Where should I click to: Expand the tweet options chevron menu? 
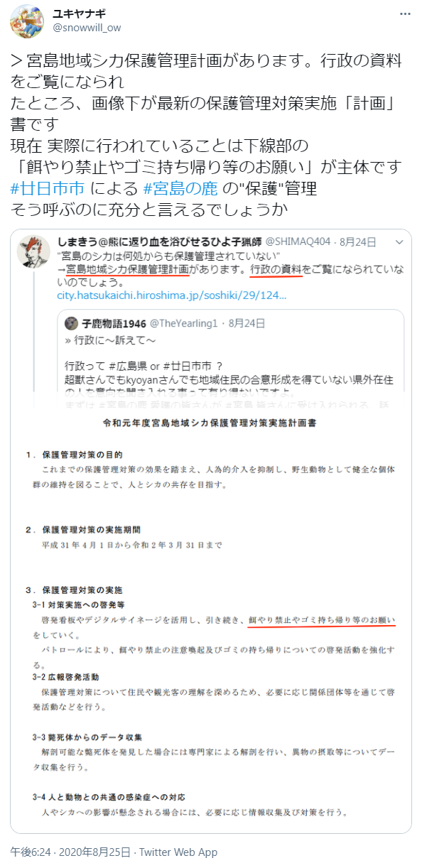click(405, 14)
